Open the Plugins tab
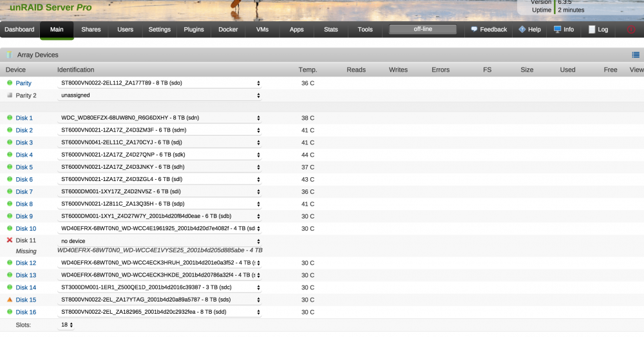 pos(194,30)
